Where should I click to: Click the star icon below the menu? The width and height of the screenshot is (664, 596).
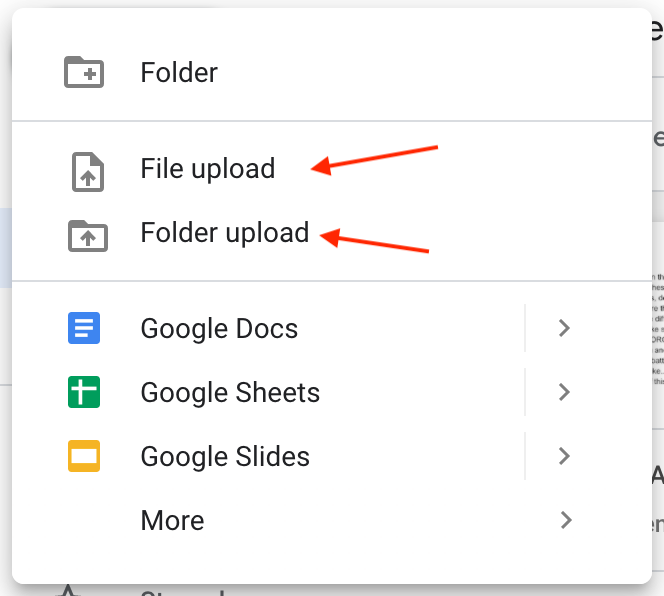(x=68, y=590)
